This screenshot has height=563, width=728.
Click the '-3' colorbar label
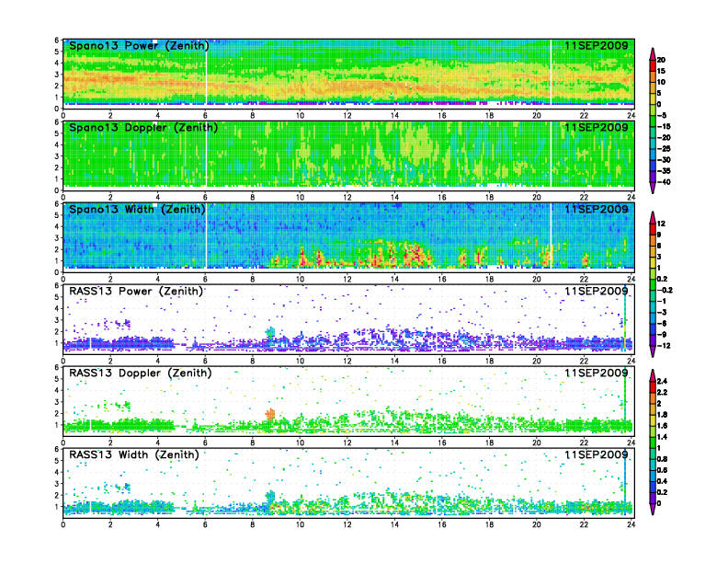(662, 313)
